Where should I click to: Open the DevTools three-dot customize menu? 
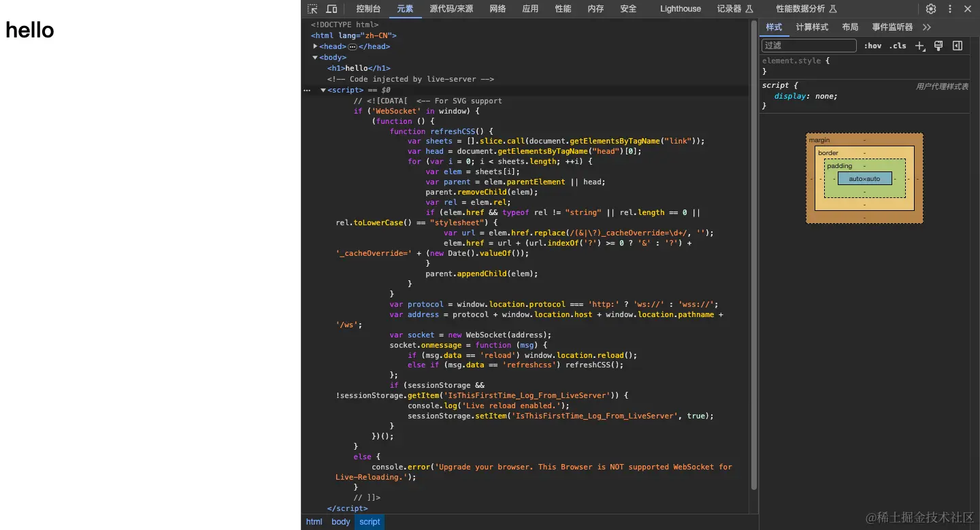[950, 9]
